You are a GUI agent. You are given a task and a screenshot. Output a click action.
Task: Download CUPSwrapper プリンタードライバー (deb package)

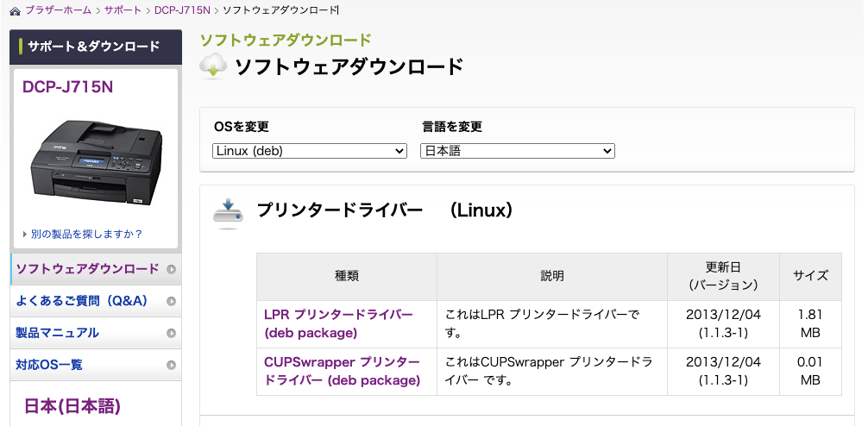tap(342, 371)
